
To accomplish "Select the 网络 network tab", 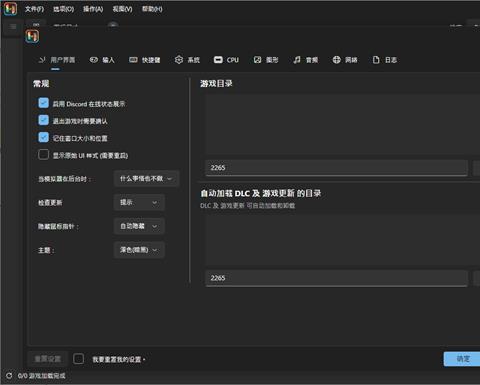I will point(345,60).
